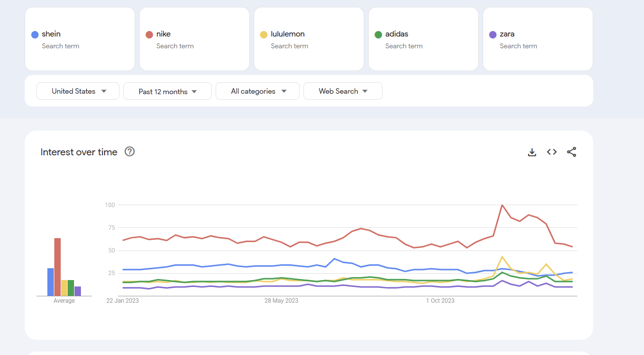Click the blue shein average bar
The image size is (644, 355).
pyautogui.click(x=50, y=282)
